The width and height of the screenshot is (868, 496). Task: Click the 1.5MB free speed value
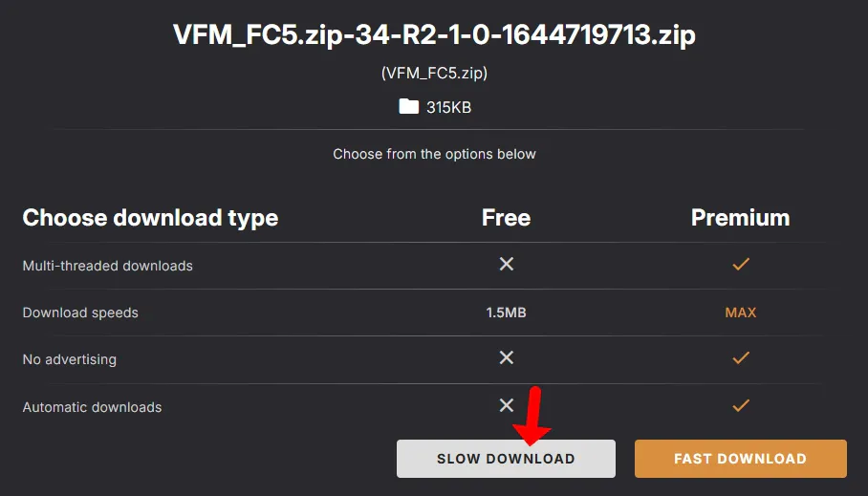pyautogui.click(x=506, y=313)
